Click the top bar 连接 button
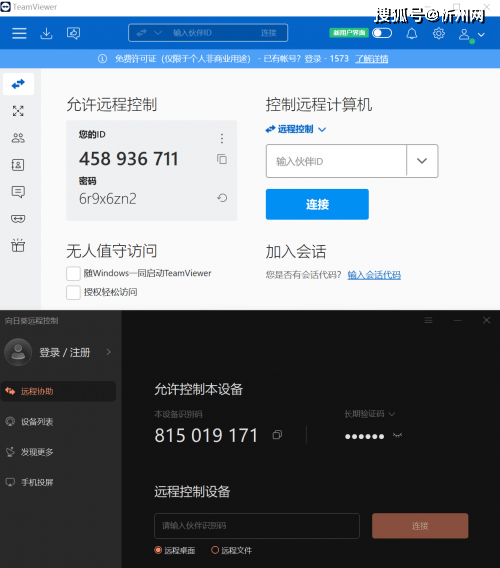Image resolution: width=500 pixels, height=568 pixels. [x=268, y=33]
